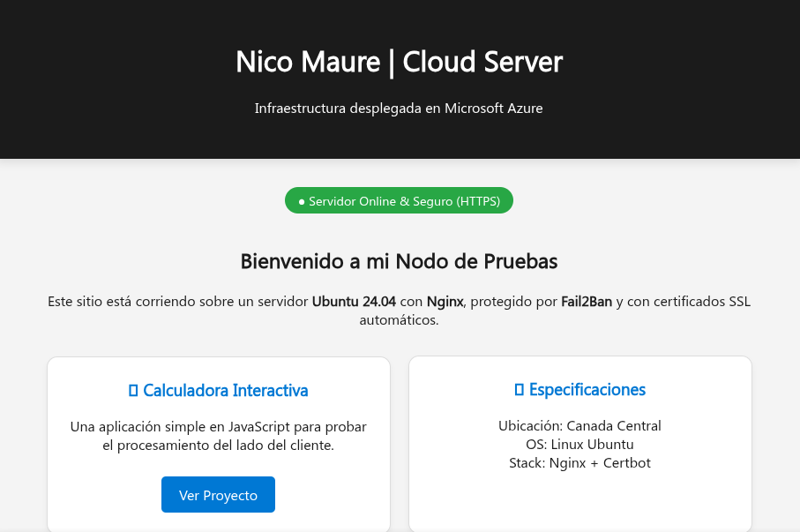800x532 pixels.
Task: Click the green status dot in the badge
Action: click(x=302, y=200)
